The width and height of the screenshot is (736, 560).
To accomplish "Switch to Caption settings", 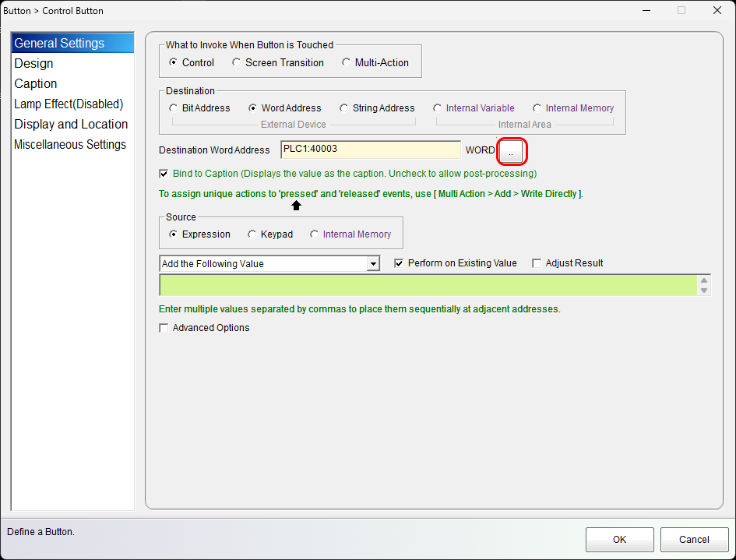I will pyautogui.click(x=36, y=84).
